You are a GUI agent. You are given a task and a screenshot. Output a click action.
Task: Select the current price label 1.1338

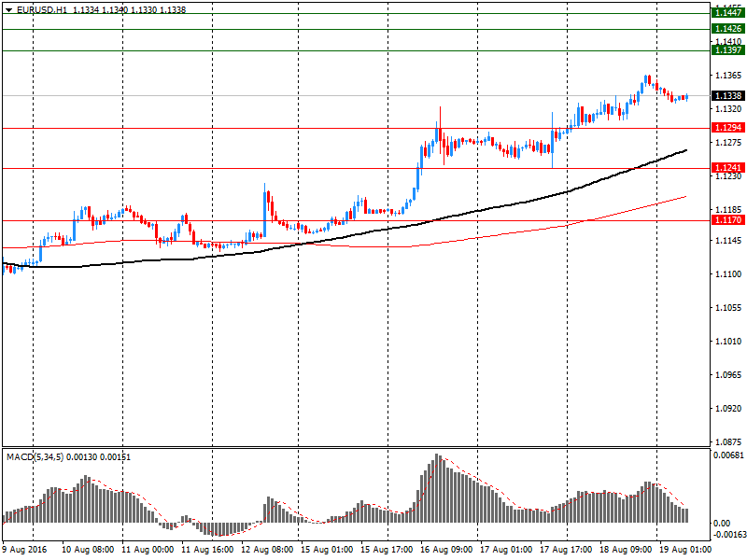[728, 96]
